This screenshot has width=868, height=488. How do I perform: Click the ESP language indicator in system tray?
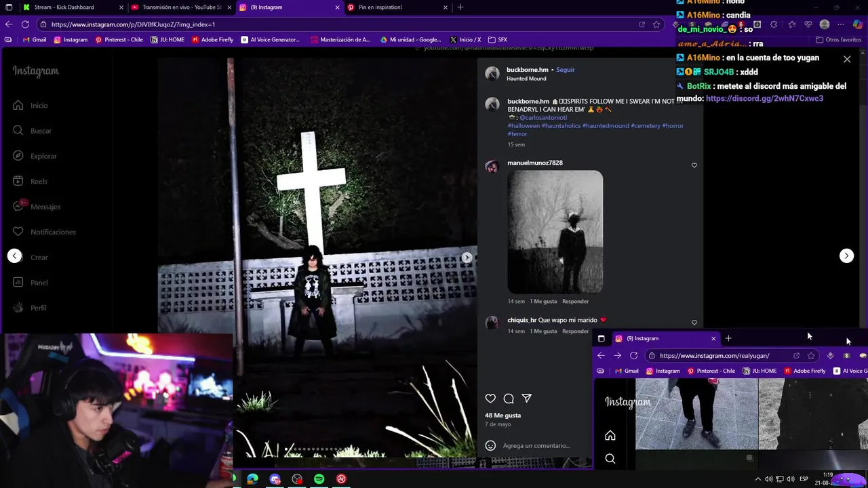(x=804, y=479)
